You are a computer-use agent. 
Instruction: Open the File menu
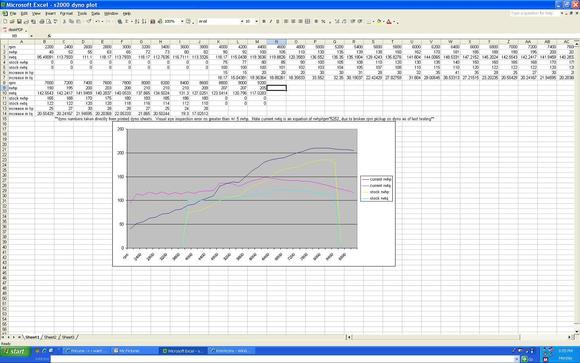13,13
